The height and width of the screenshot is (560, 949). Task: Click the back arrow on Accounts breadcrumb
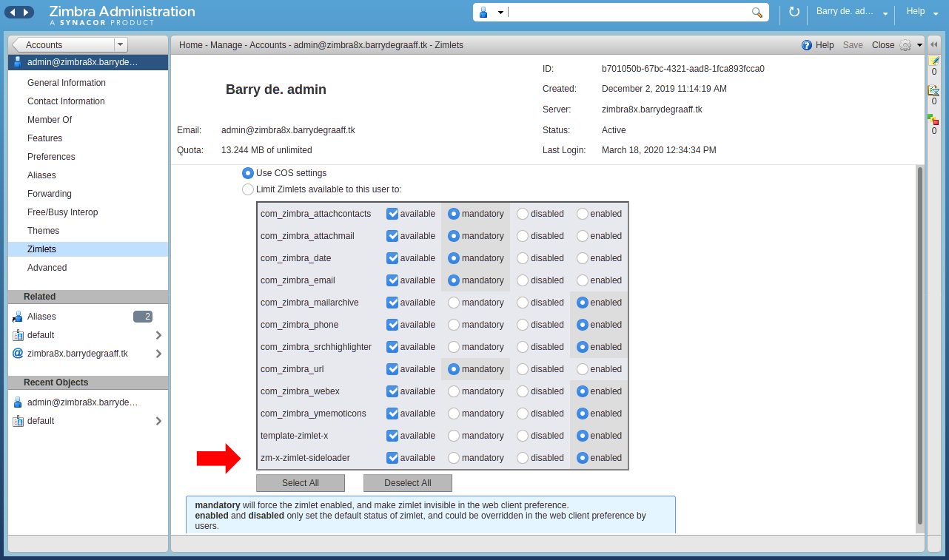point(17,45)
